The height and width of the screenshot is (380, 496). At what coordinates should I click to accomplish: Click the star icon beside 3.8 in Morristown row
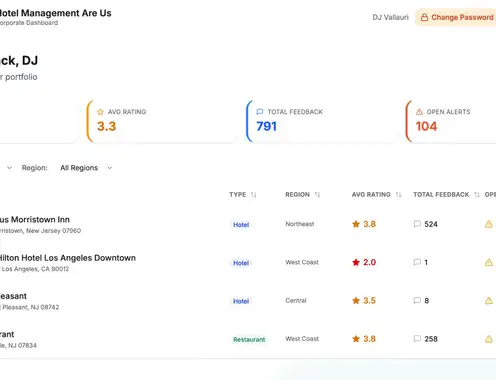(356, 224)
